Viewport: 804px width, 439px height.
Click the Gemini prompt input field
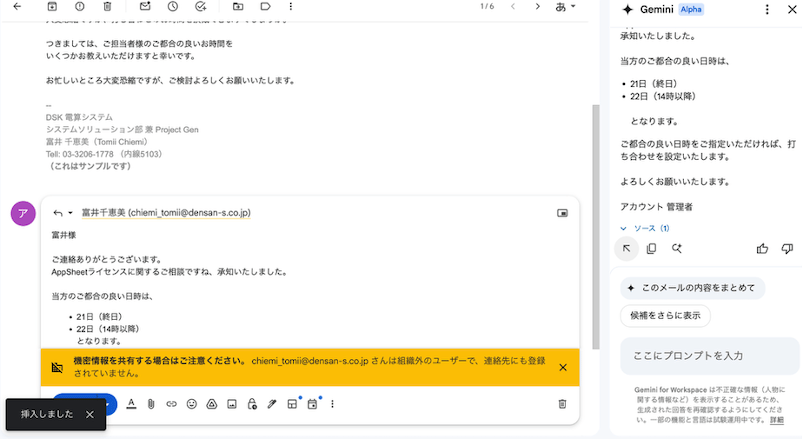pyautogui.click(x=708, y=356)
